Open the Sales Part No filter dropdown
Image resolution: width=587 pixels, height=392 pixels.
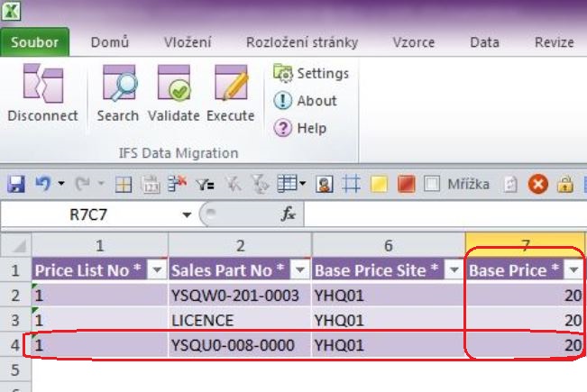299,269
